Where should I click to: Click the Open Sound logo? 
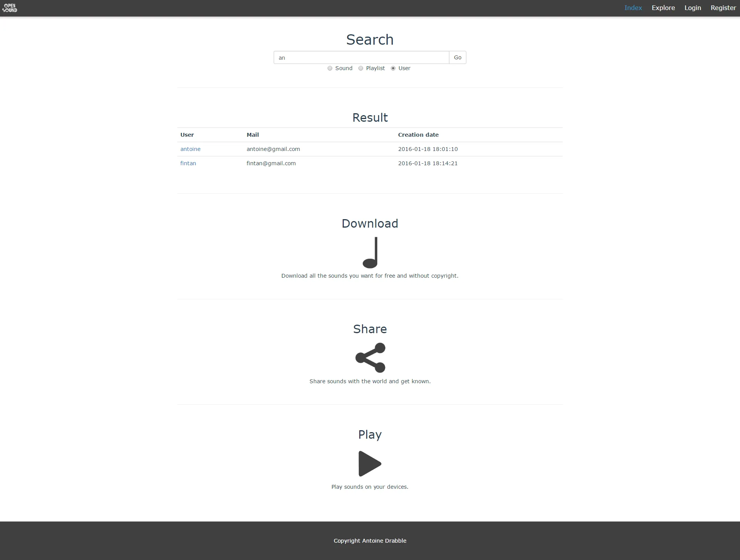coord(10,8)
